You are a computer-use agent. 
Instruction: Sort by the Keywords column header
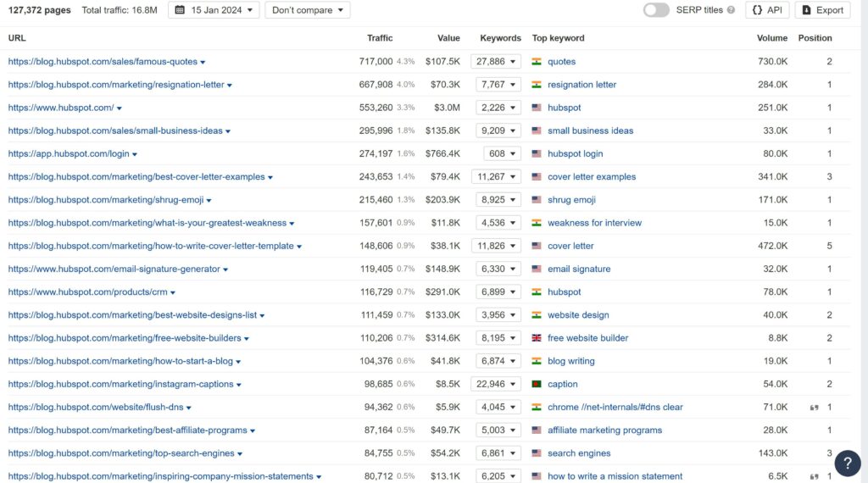[x=500, y=38]
